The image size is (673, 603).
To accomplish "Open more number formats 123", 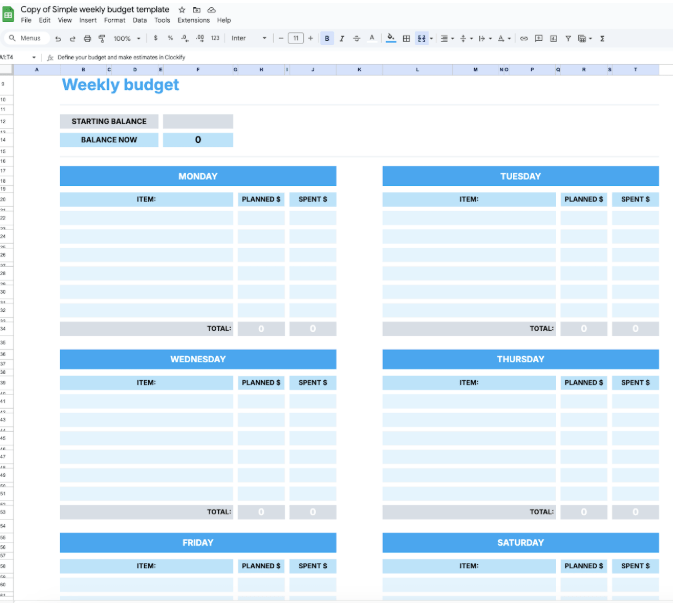I will (215, 38).
